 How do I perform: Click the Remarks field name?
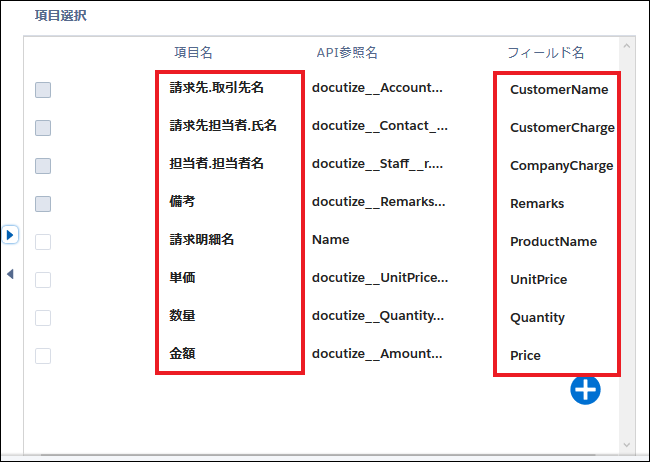pos(537,204)
